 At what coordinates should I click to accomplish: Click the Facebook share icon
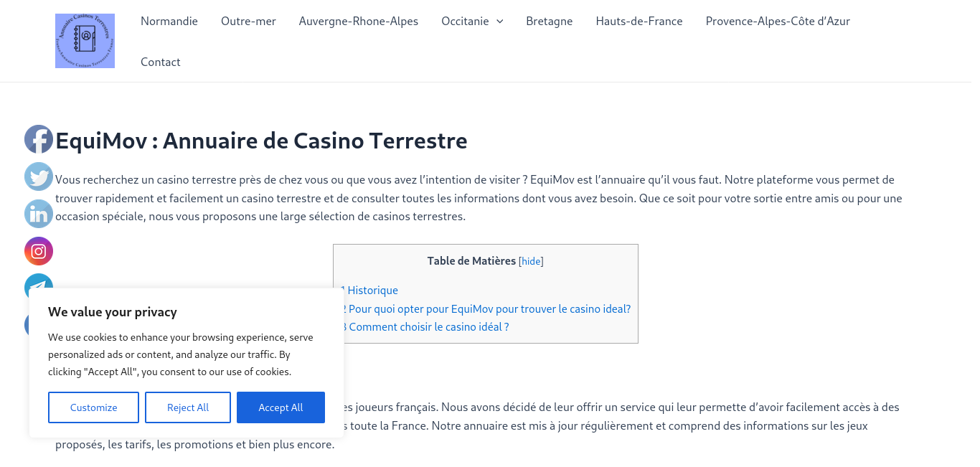click(39, 139)
